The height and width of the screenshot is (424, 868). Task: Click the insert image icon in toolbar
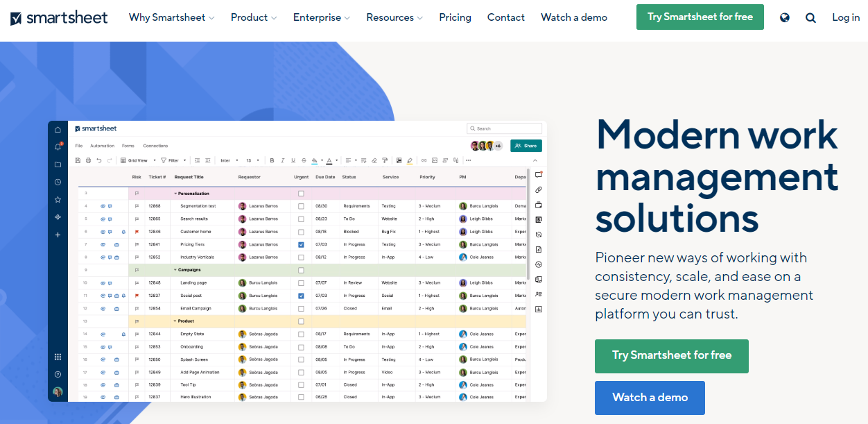[x=435, y=160]
